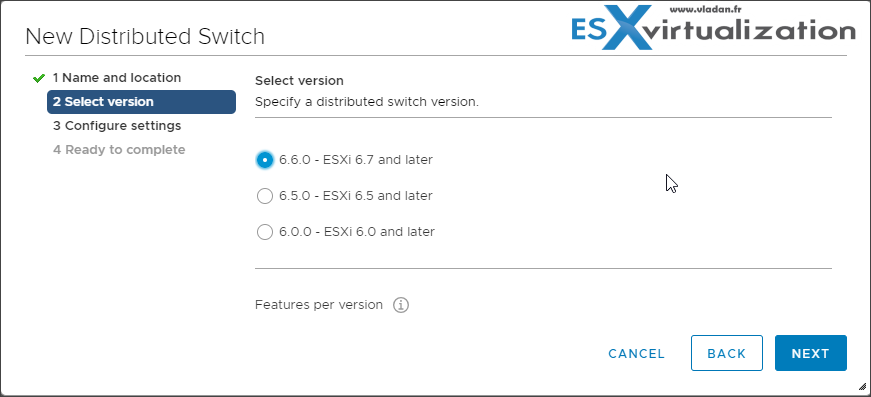This screenshot has height=397, width=871.
Task: Go back with the BACK button
Action: (x=727, y=353)
